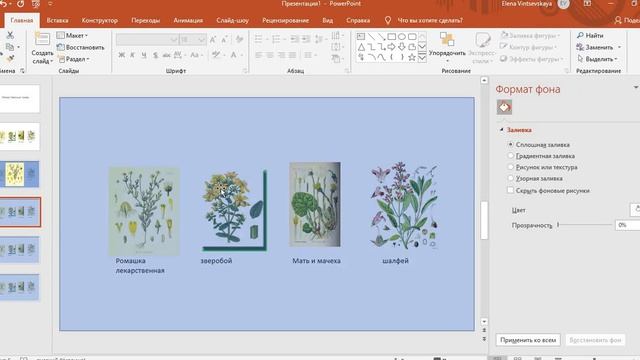
Task: Expand the shapes gallery more arrow
Action: [422, 58]
